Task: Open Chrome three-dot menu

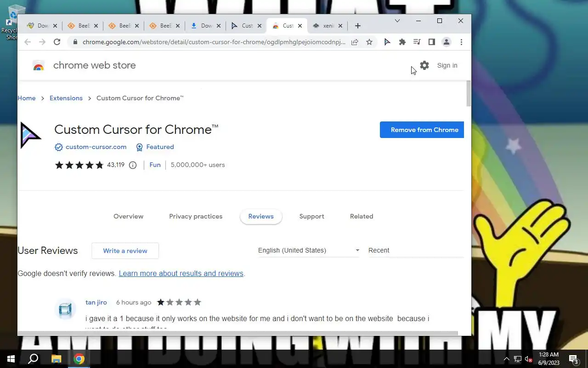Action: [461, 42]
